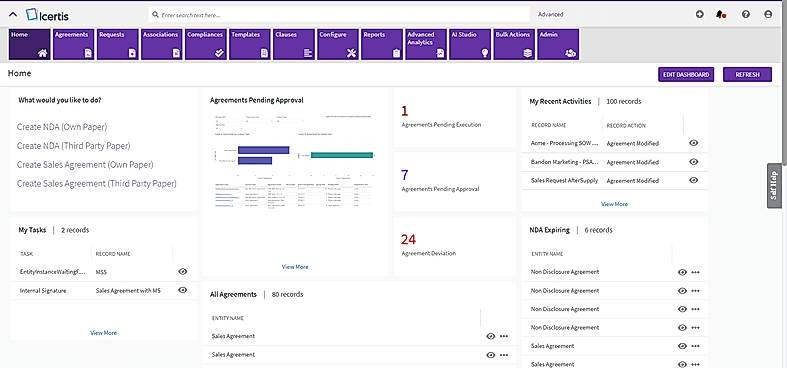Open the Agreements tile
Screen dimensions: 787x368
pyautogui.click(x=74, y=44)
